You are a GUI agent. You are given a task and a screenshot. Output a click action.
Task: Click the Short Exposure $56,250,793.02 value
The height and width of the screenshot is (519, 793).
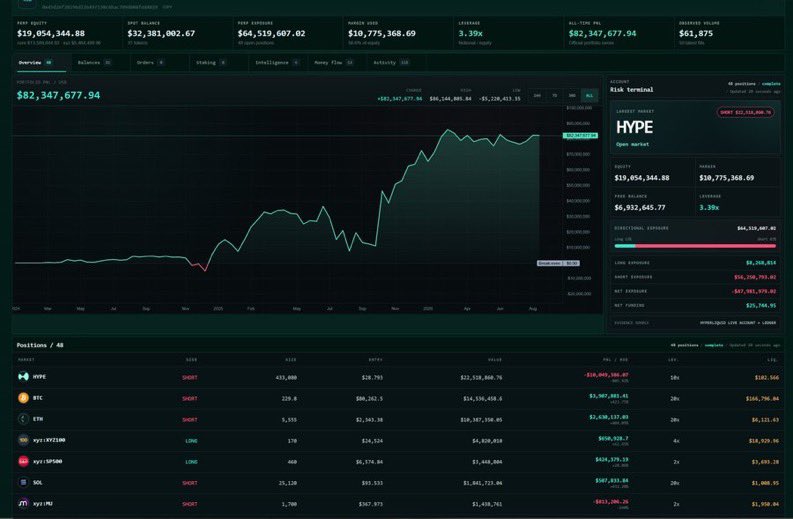[x=755, y=277]
